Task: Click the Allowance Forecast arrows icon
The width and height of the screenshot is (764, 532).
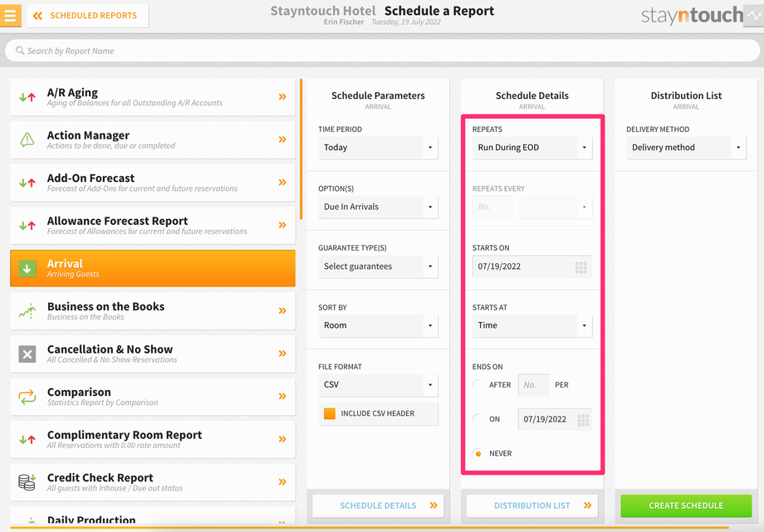Action: coord(27,226)
